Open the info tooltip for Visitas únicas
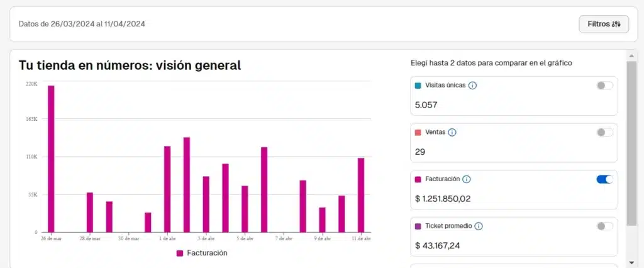This screenshot has height=268, width=644. coord(473,86)
